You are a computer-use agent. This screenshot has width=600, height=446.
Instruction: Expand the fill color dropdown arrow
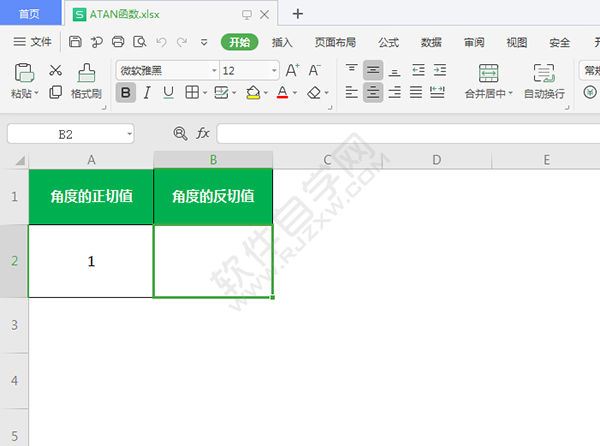pyautogui.click(x=266, y=93)
